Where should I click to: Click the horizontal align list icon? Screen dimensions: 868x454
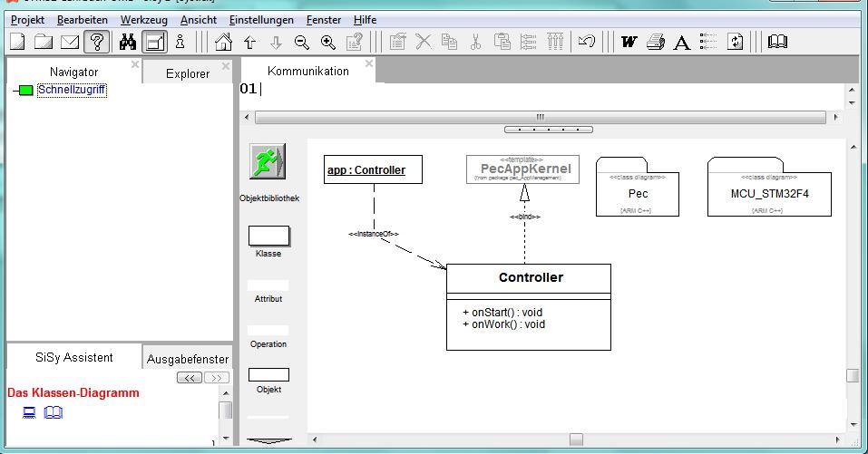coord(529,42)
